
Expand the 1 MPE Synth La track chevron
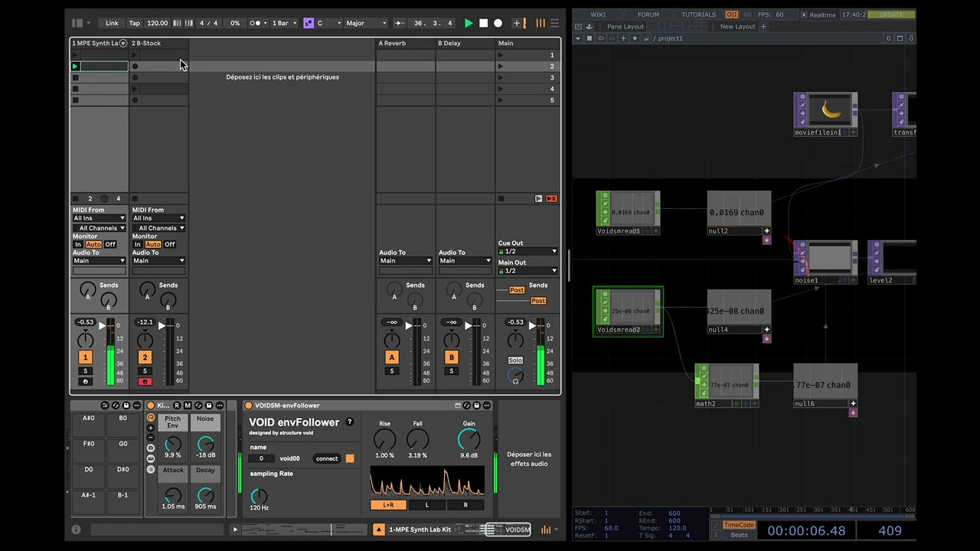click(122, 44)
